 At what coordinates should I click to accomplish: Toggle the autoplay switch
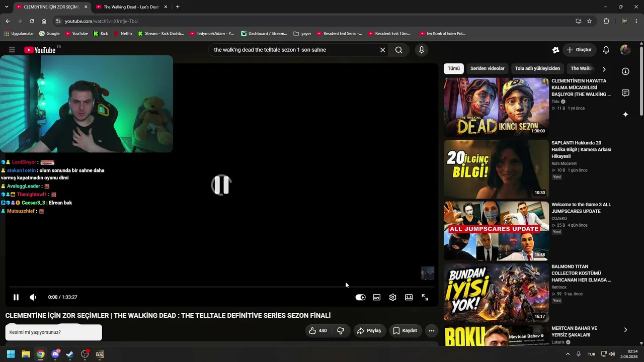point(360,297)
